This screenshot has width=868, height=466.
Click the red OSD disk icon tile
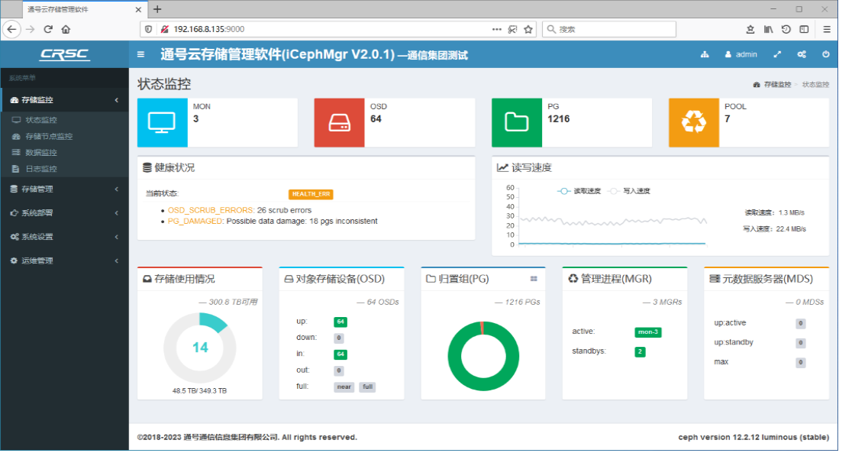pyautogui.click(x=340, y=122)
